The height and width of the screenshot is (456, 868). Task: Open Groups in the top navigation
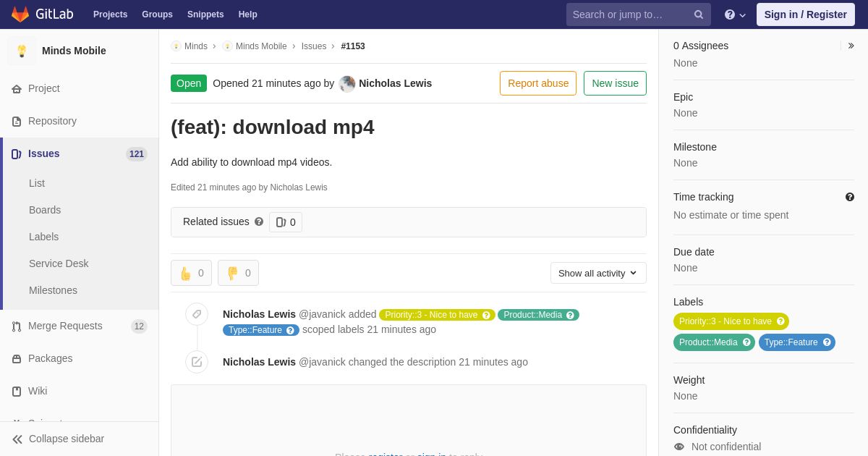(157, 14)
